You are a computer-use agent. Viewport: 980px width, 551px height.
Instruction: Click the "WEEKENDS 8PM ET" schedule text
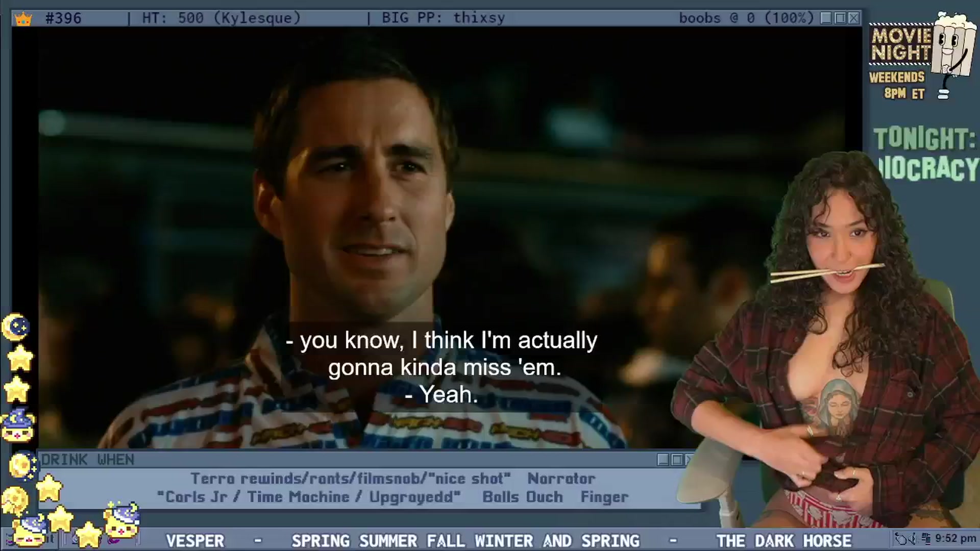tap(897, 85)
